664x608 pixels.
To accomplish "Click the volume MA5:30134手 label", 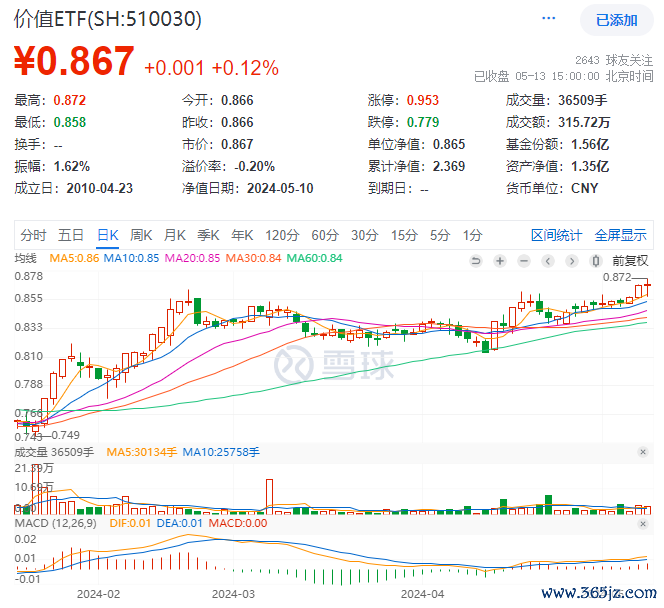I will click(x=141, y=452).
